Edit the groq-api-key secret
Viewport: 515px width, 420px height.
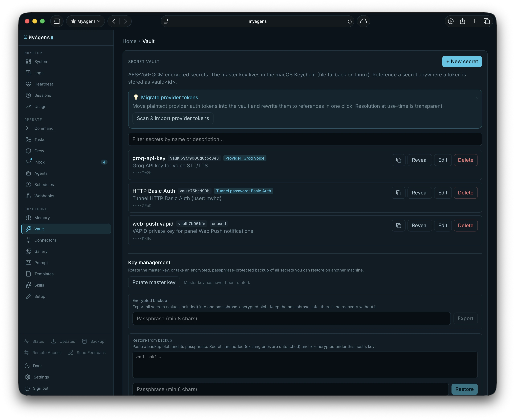(443, 160)
